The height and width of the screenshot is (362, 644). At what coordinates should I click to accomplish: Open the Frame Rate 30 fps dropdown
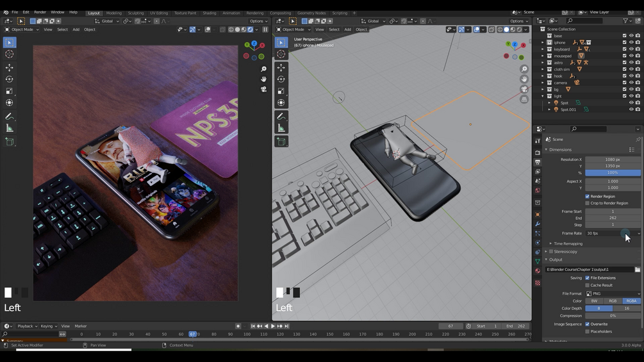coord(613,233)
